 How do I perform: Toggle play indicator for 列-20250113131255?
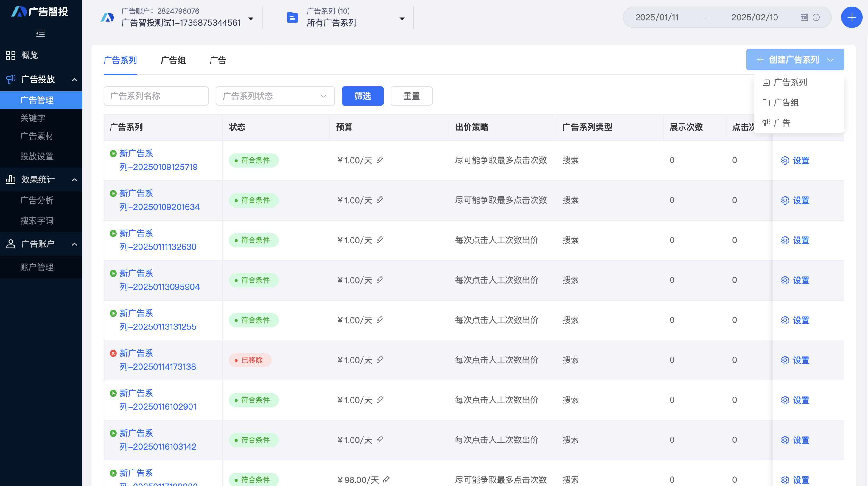tap(113, 313)
